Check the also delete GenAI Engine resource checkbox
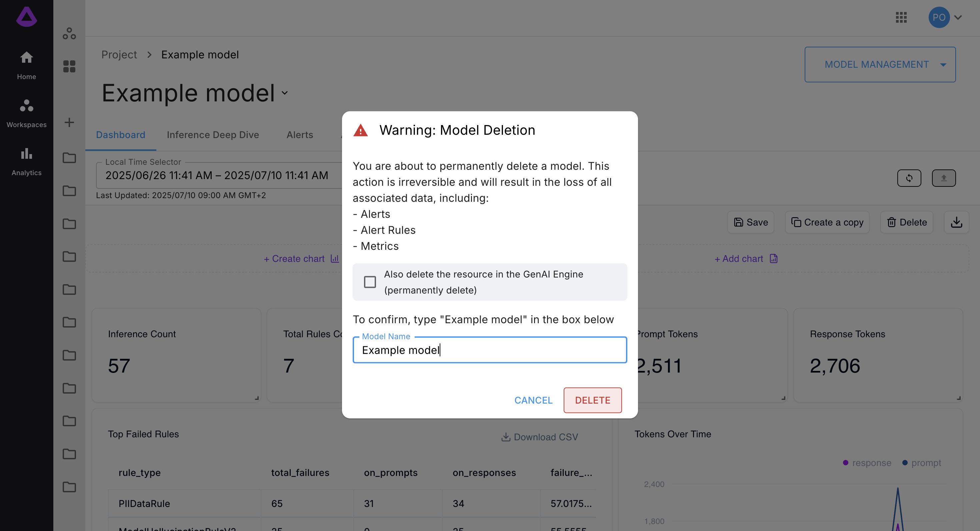980x531 pixels. click(x=370, y=282)
